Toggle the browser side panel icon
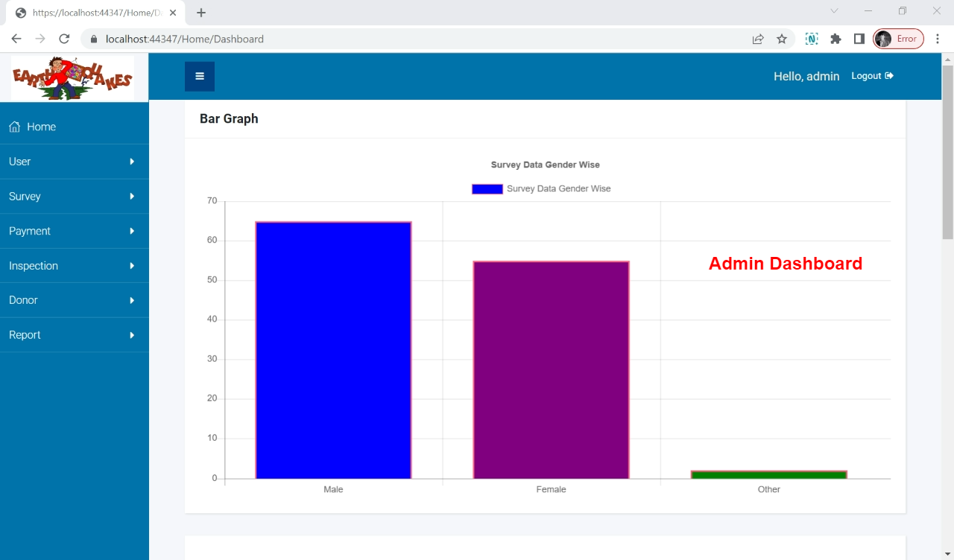Viewport: 954px width, 560px height. click(859, 39)
